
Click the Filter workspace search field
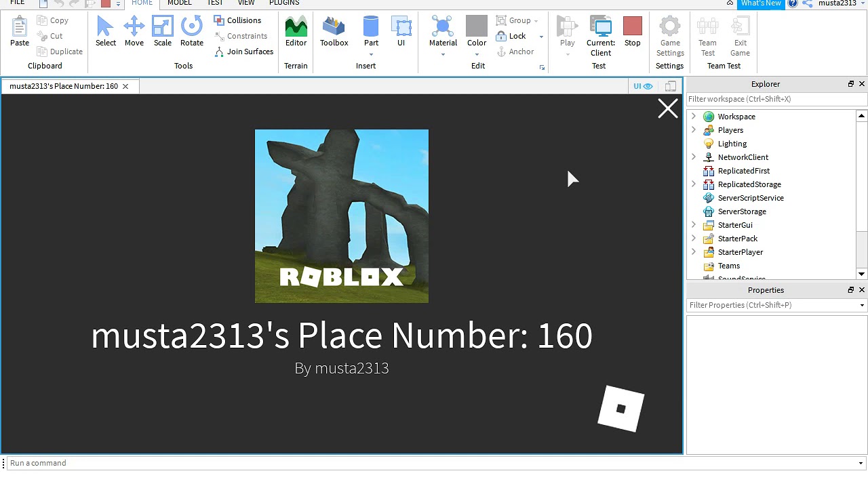pyautogui.click(x=776, y=99)
